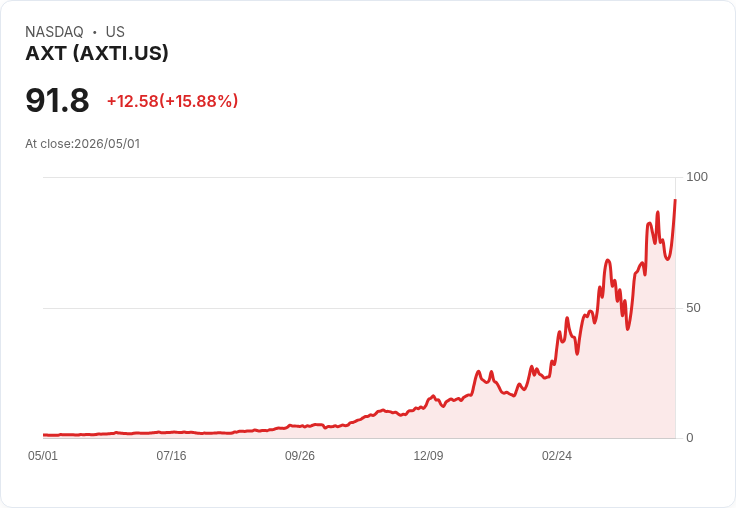The width and height of the screenshot is (736, 508).
Task: Click the 02/24 date on x-axis
Action: [x=557, y=455]
